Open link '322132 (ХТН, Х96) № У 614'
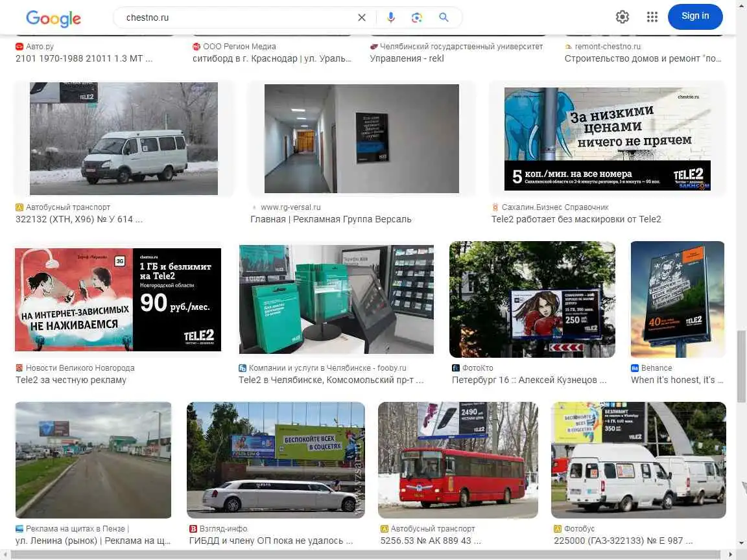Image resolution: width=747 pixels, height=560 pixels. coord(79,220)
